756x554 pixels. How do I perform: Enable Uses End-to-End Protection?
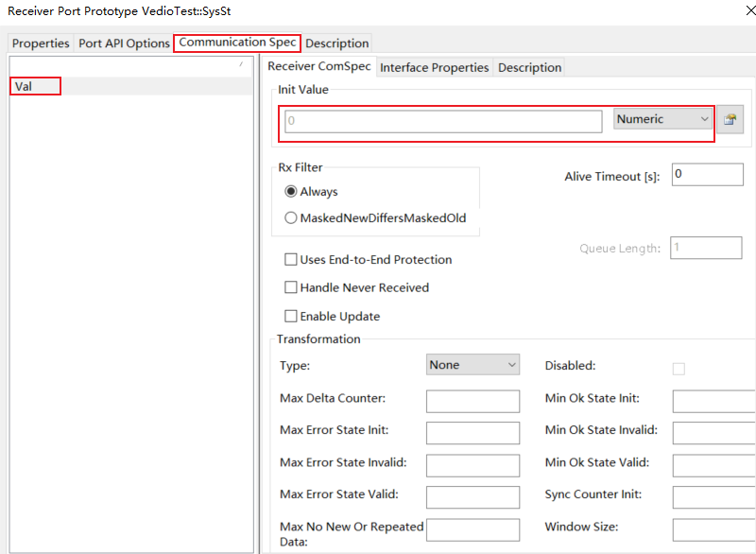[x=291, y=259]
